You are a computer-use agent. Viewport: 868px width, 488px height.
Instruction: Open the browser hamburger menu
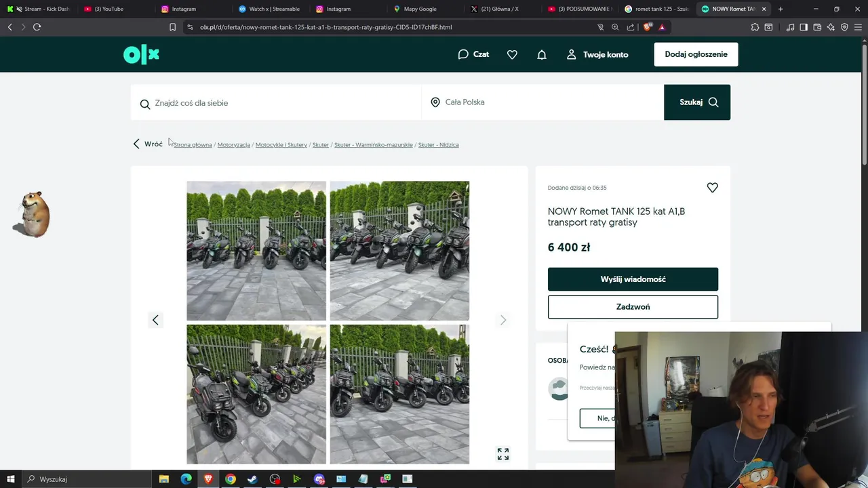(858, 27)
